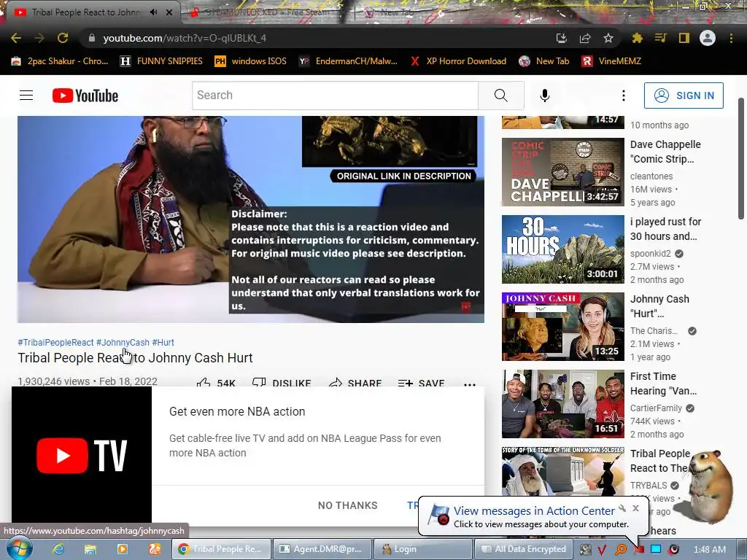
Task: Close the Action Center balloon
Action: 635,508
